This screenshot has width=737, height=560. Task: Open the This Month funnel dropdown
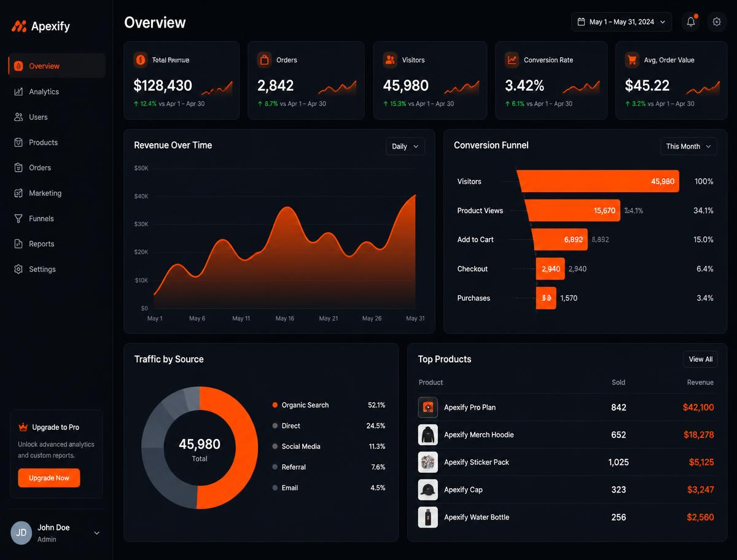(688, 146)
